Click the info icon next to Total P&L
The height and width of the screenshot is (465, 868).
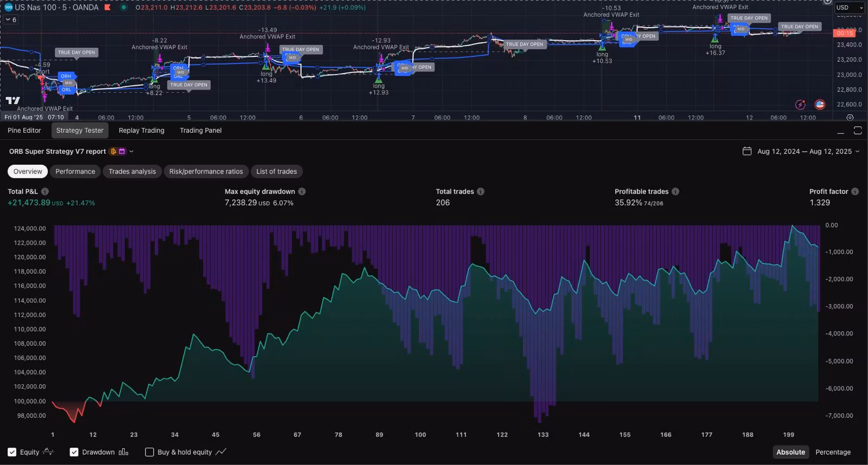pyautogui.click(x=45, y=191)
